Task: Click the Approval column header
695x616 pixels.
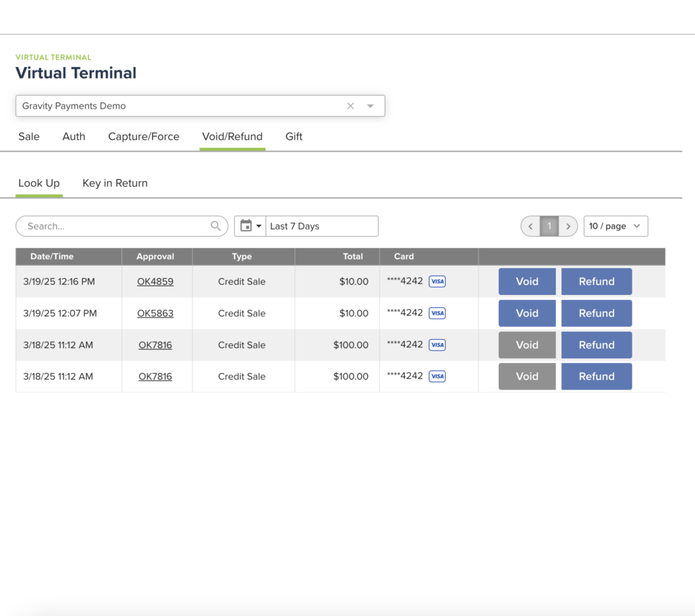Action: coord(155,256)
